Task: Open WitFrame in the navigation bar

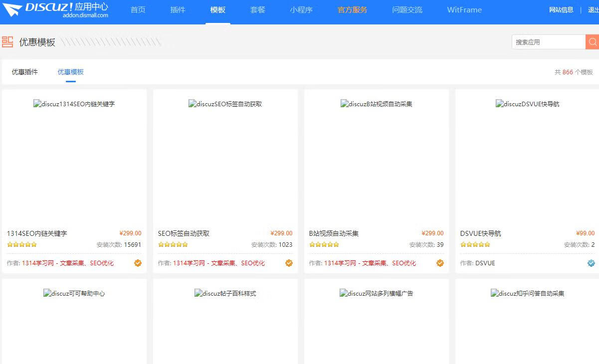Action: [464, 10]
